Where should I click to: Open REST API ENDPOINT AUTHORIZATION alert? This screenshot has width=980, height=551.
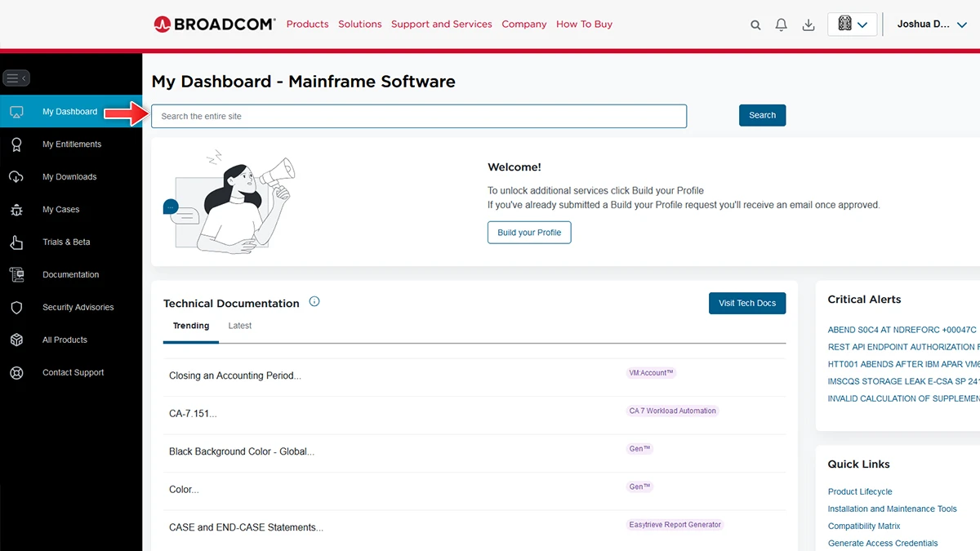tap(904, 347)
